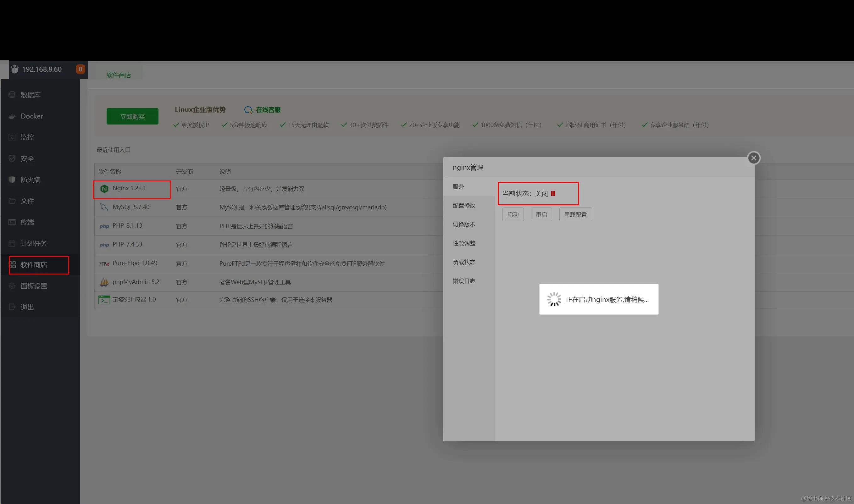Click the orange notification badge beside the IP address

pyautogui.click(x=80, y=69)
